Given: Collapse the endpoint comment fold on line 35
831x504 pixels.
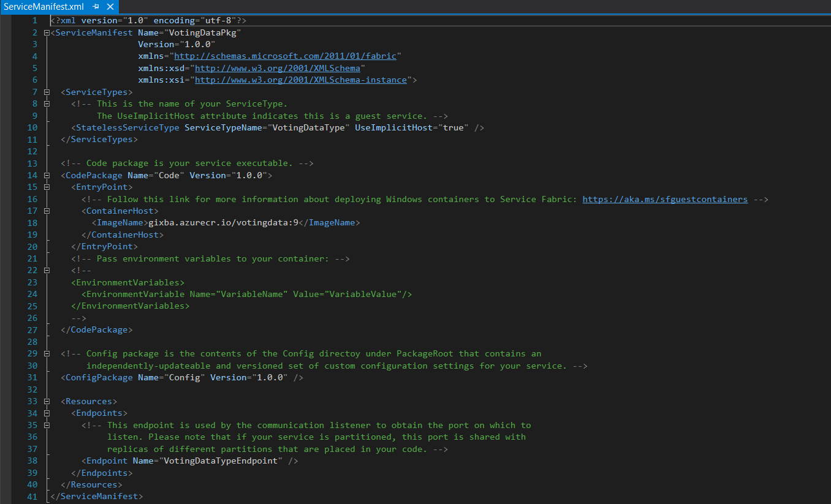Looking at the screenshot, I should pos(47,424).
